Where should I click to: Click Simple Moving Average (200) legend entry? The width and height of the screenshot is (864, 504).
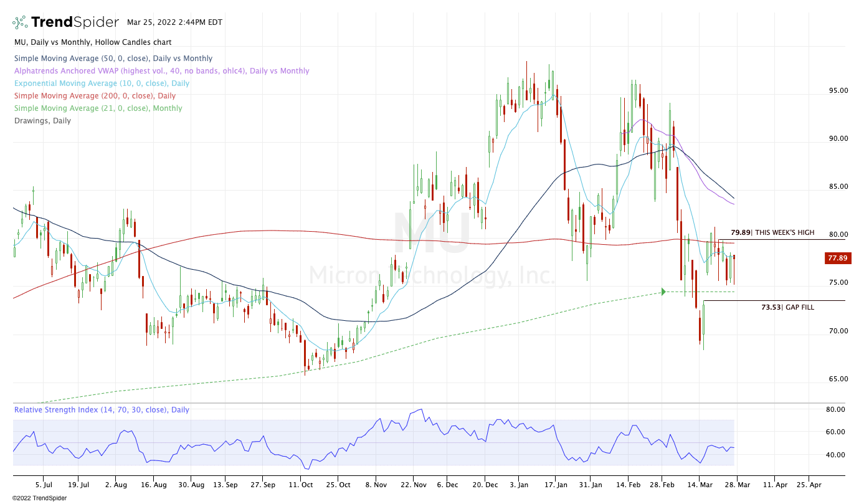click(x=95, y=96)
